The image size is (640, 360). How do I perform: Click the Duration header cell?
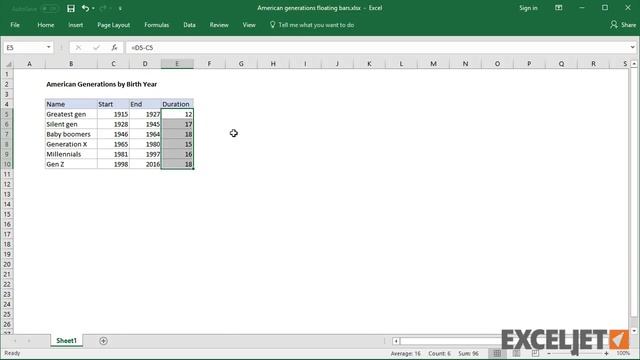click(177, 104)
